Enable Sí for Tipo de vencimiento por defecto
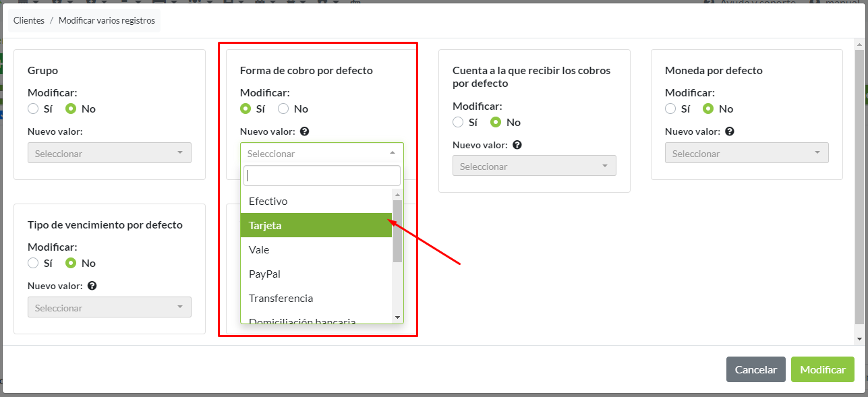Viewport: 868px width, 397px height. [x=33, y=263]
